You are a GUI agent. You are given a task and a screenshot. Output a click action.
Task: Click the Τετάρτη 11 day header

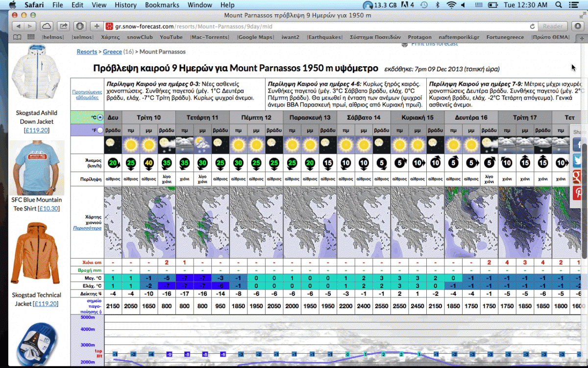point(202,118)
